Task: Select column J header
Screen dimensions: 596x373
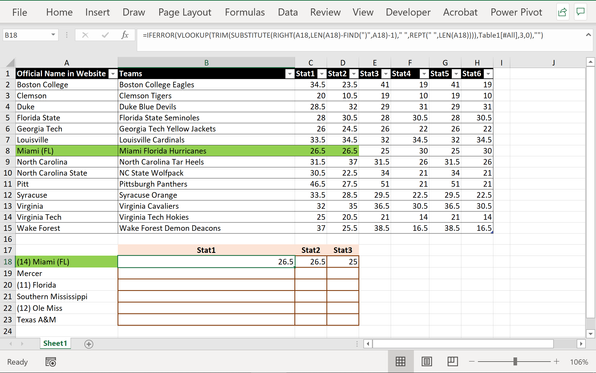Action: coord(553,63)
